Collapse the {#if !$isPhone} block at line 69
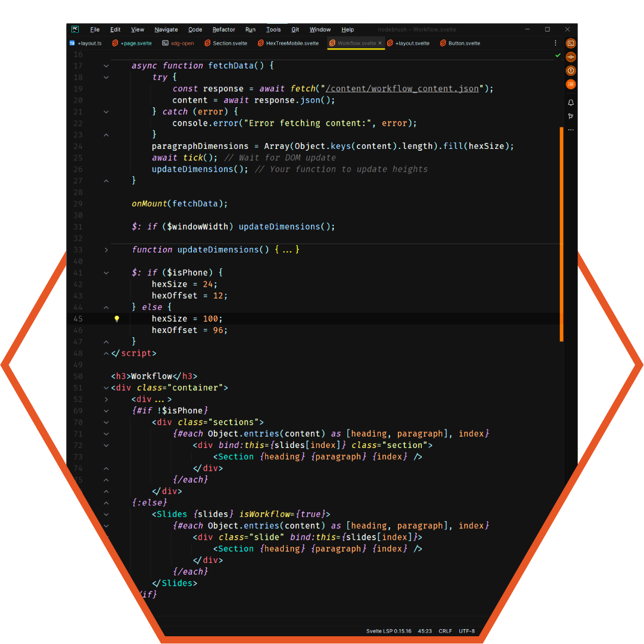 pos(106,410)
